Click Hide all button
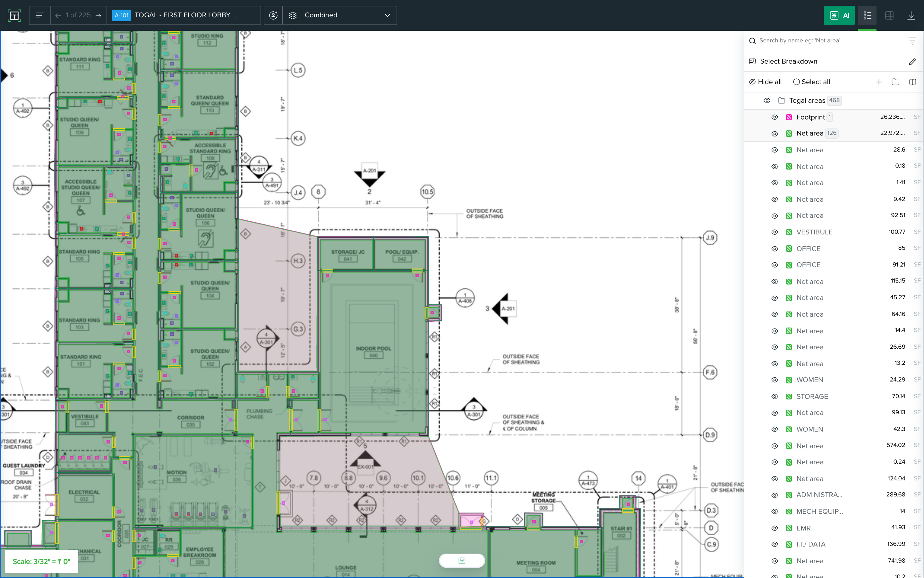Image resolution: width=924 pixels, height=578 pixels. [x=765, y=82]
